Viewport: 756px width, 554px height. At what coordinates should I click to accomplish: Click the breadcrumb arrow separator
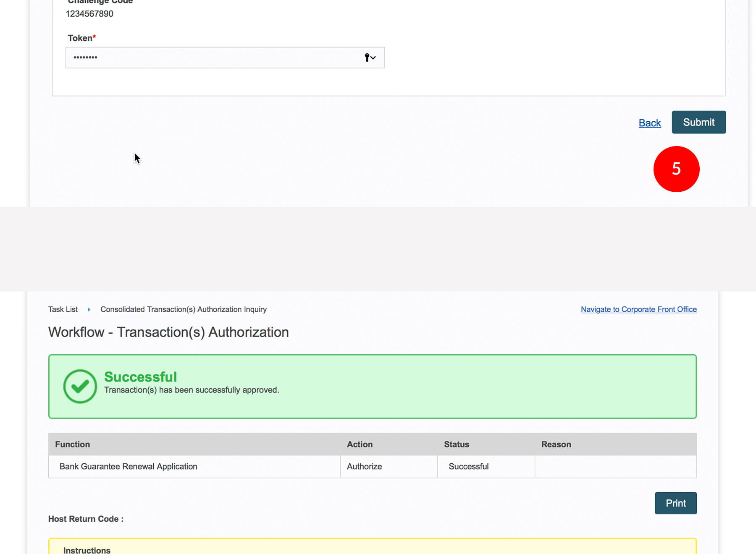tap(89, 309)
